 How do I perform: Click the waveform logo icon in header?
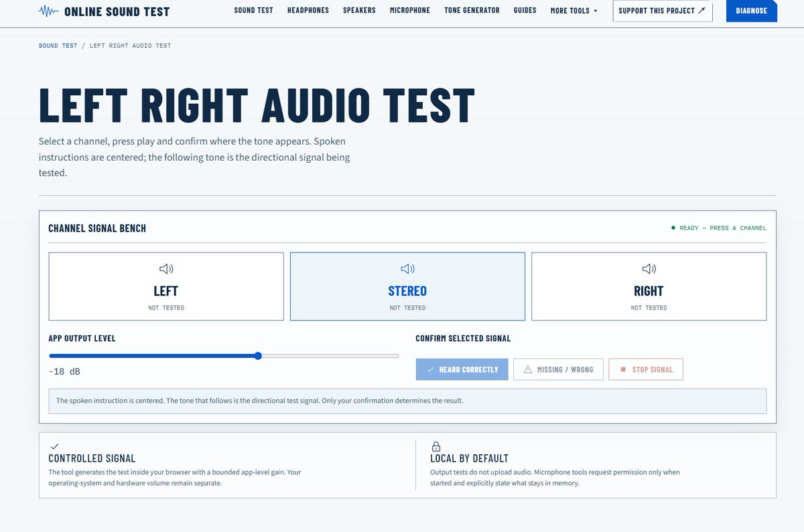pos(49,11)
